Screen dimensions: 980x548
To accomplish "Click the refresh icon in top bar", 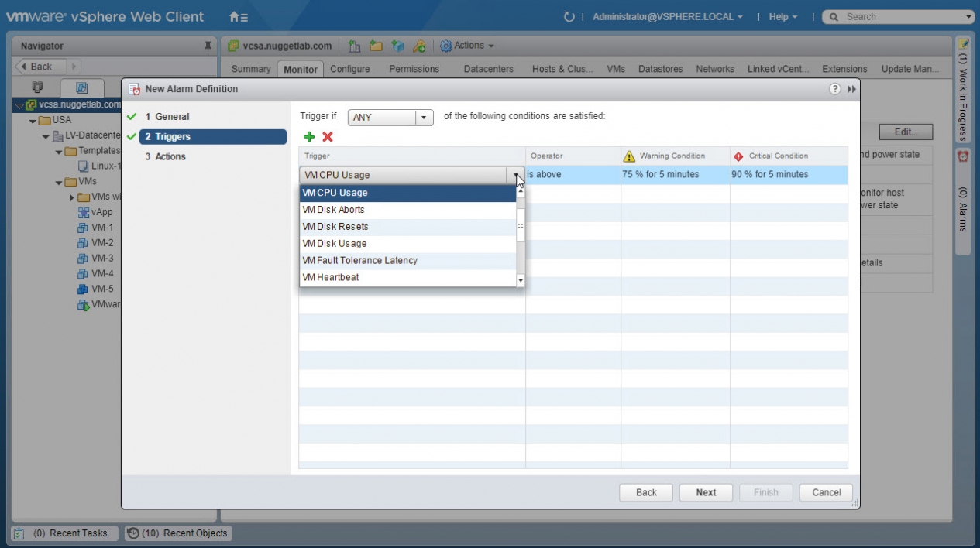I will point(569,17).
